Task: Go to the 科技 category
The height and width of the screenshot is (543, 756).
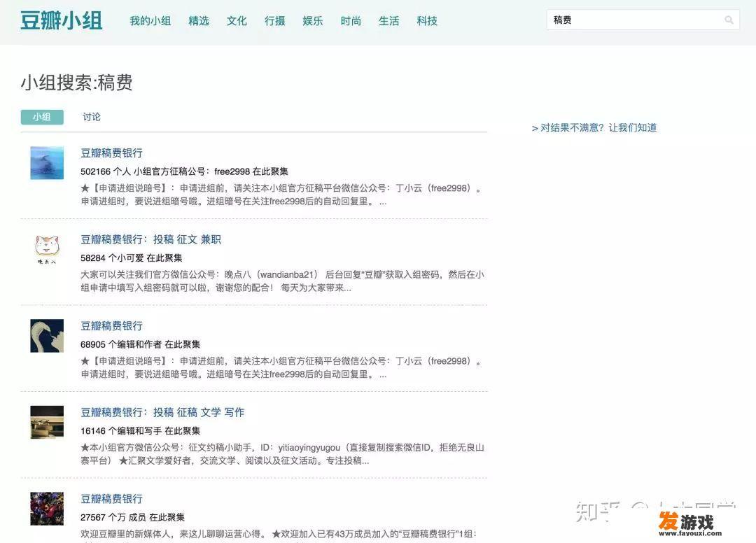Action: pyautogui.click(x=427, y=21)
